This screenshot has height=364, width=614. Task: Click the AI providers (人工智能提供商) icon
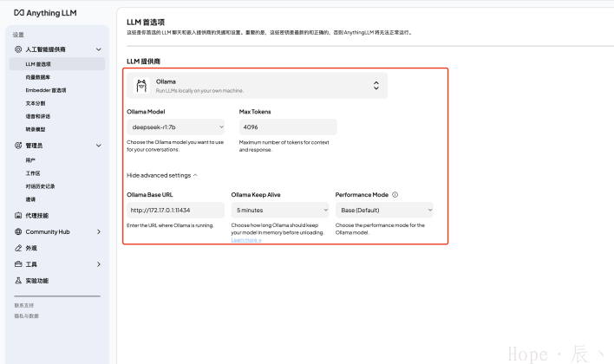coord(18,49)
